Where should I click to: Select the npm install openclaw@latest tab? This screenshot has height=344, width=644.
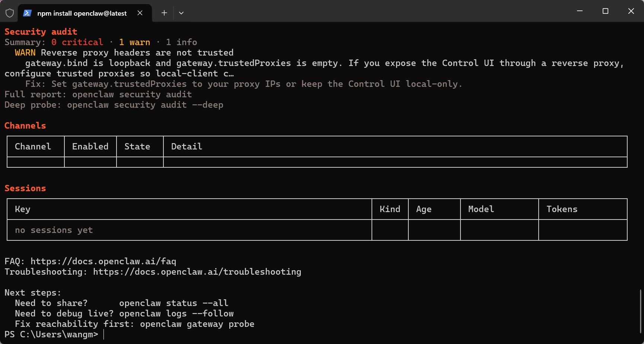[x=82, y=13]
